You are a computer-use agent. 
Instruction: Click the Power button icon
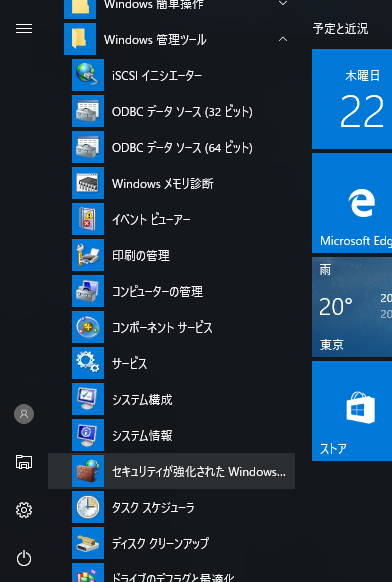coord(24,558)
